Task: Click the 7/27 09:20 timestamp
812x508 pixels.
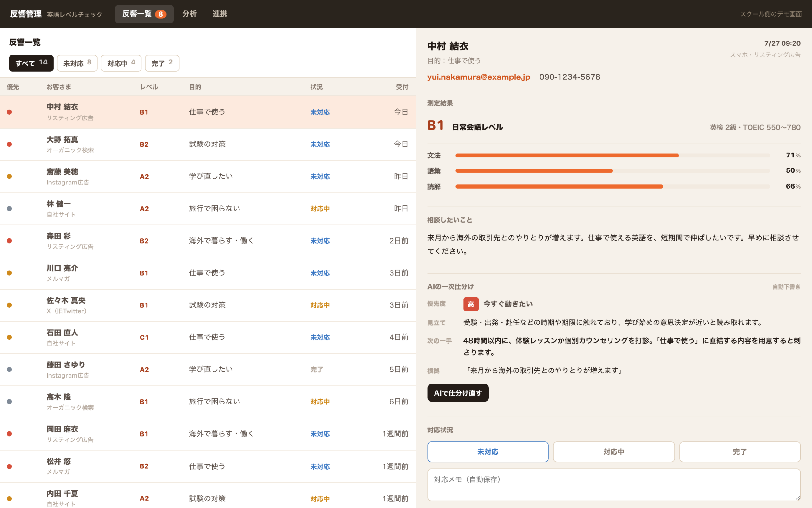Action: [782, 43]
